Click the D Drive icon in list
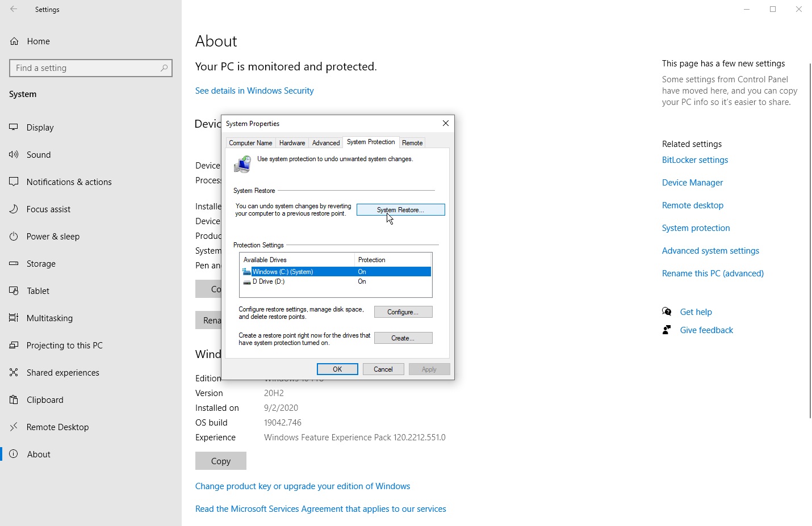Image resolution: width=812 pixels, height=526 pixels. (246, 281)
